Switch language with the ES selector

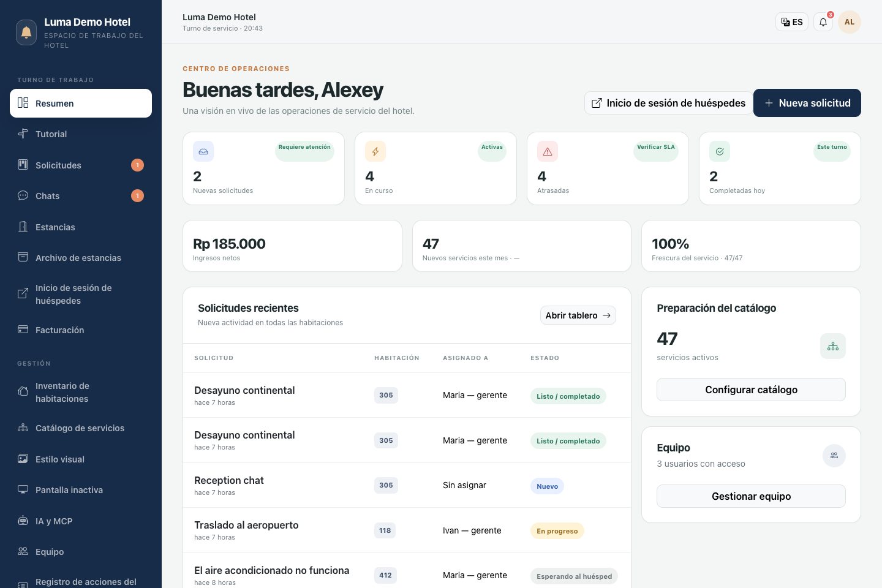[792, 22]
